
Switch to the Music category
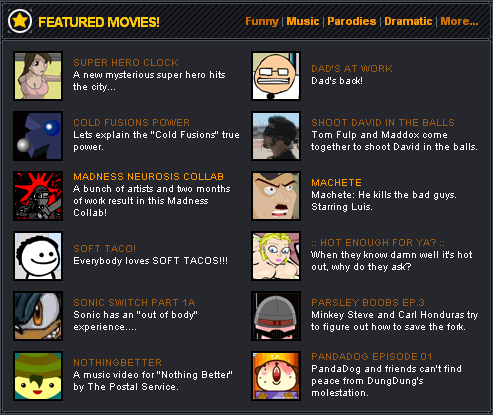[303, 21]
